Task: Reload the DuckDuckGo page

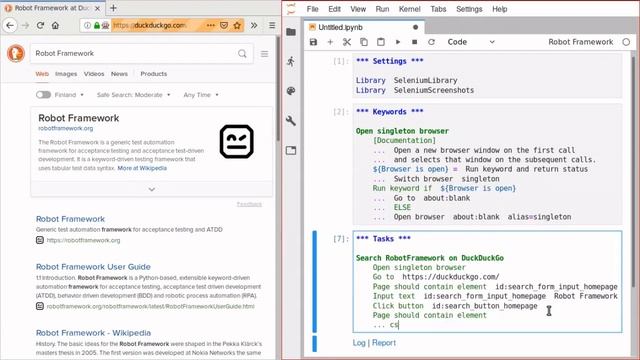Action: point(40,25)
